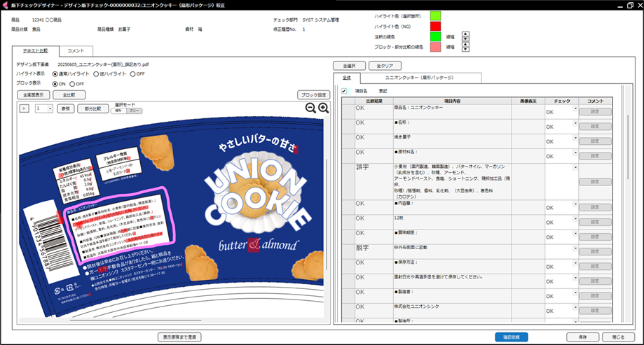Click comment 設定 button for 誤字 row
The width and height of the screenshot is (644, 345).
click(595, 182)
